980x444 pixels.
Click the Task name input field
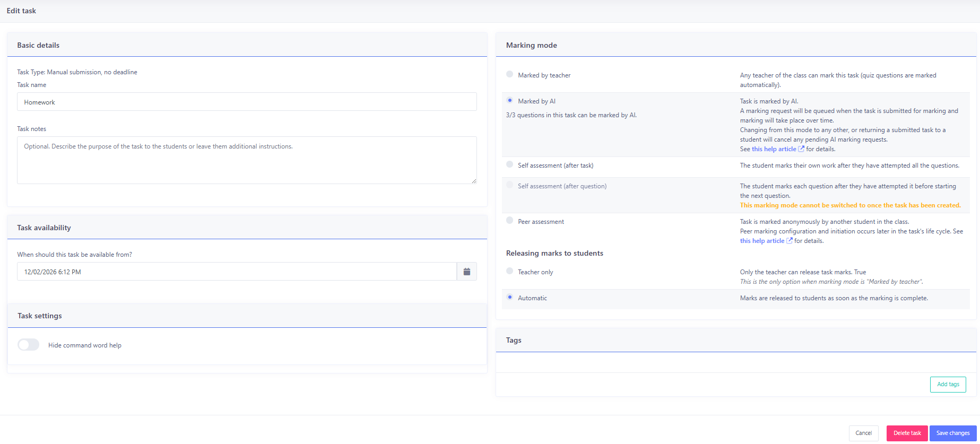247,102
